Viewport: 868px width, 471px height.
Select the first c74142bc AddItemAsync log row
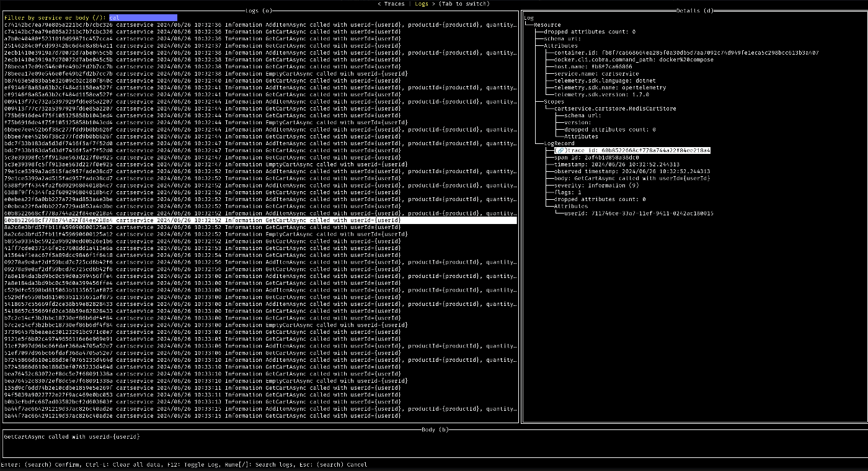[260, 25]
